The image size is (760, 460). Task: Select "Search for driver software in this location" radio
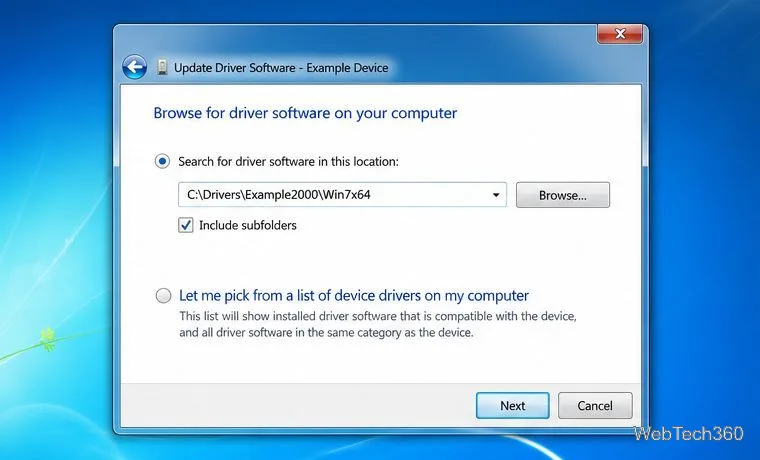point(162,161)
